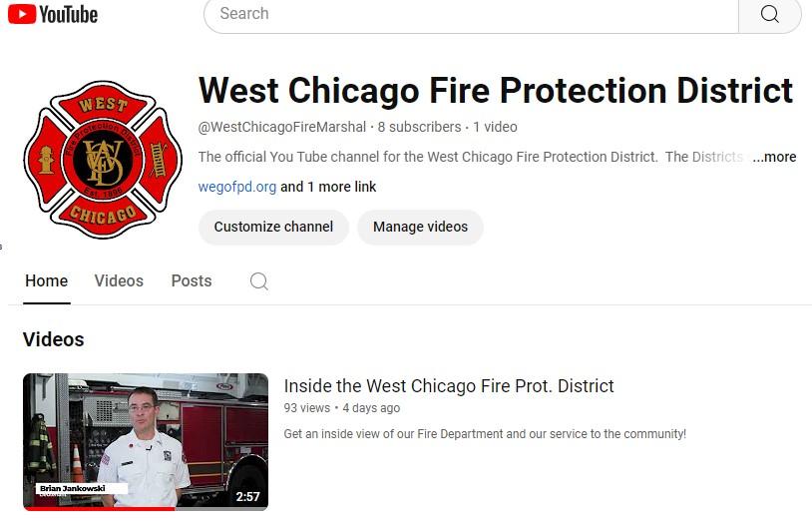The height and width of the screenshot is (521, 812).
Task: Click the search magnifier button in top bar
Action: click(x=769, y=14)
